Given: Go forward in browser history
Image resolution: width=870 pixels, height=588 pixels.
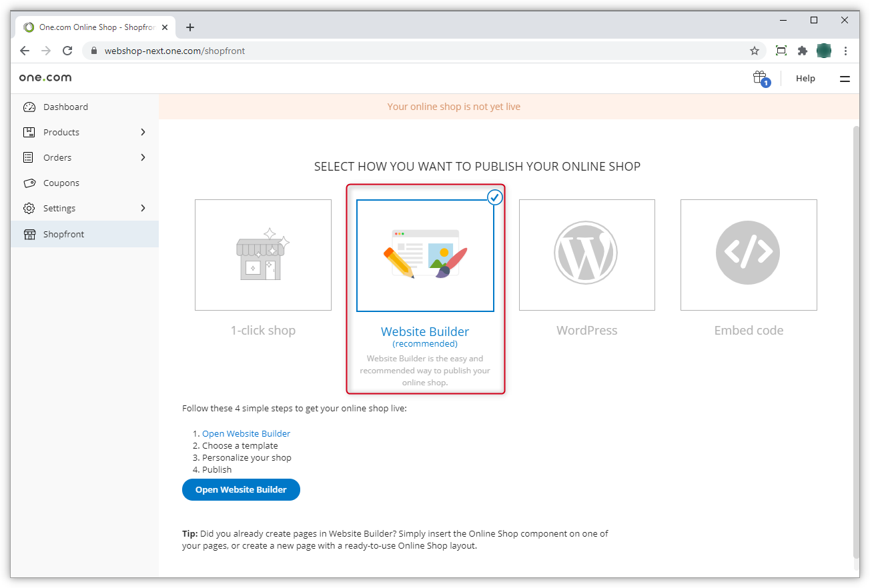Looking at the screenshot, I should [x=46, y=51].
